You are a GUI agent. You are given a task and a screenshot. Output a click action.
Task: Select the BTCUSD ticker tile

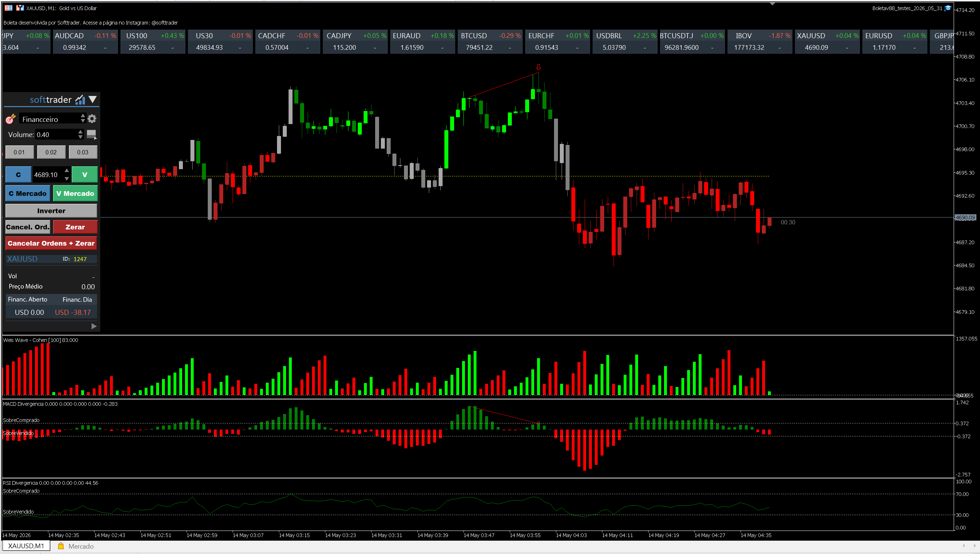490,41
